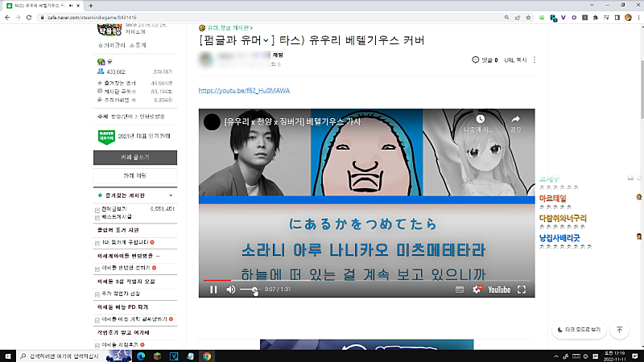This screenshot has height=362, width=644.
Task: Open the post title category dropdown 펌글과 유머
Action: 236,40
